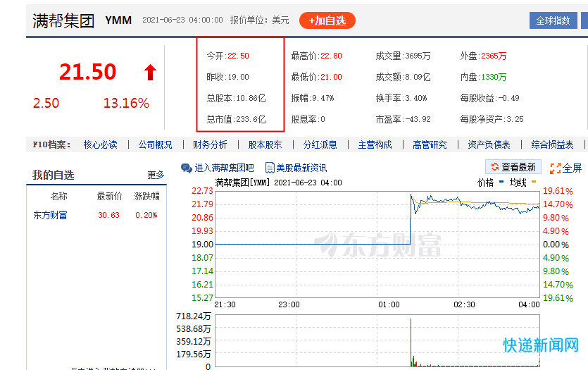Click the 涨跌幅 column header

coord(147,196)
